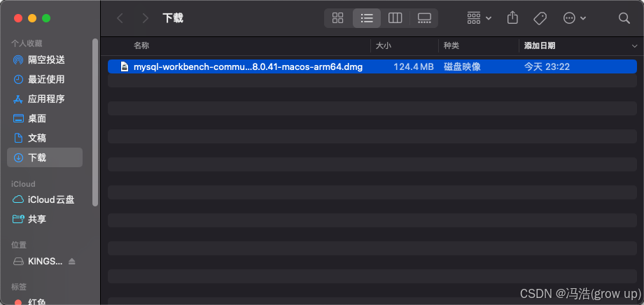Click the search magnifier icon
This screenshot has height=305, width=644.
(624, 18)
